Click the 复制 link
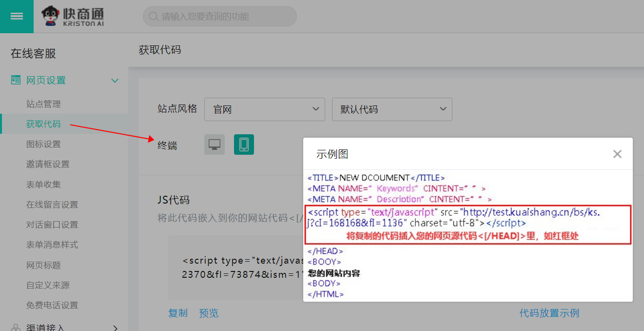This screenshot has width=644, height=331. coord(178,313)
